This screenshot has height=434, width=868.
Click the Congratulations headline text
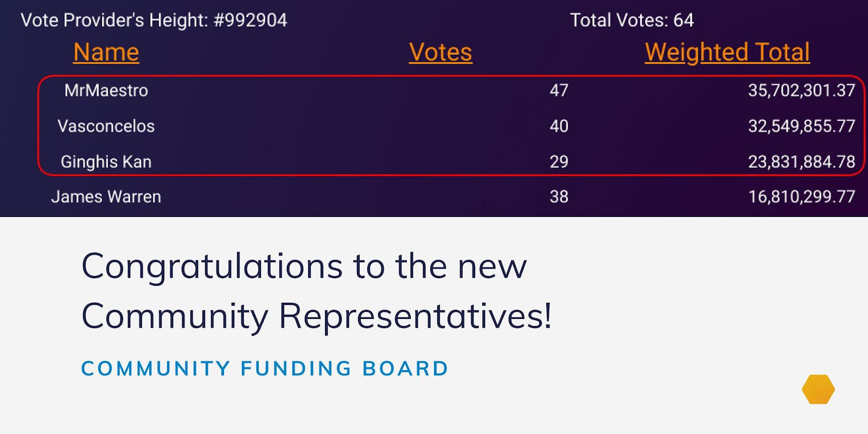click(316, 291)
